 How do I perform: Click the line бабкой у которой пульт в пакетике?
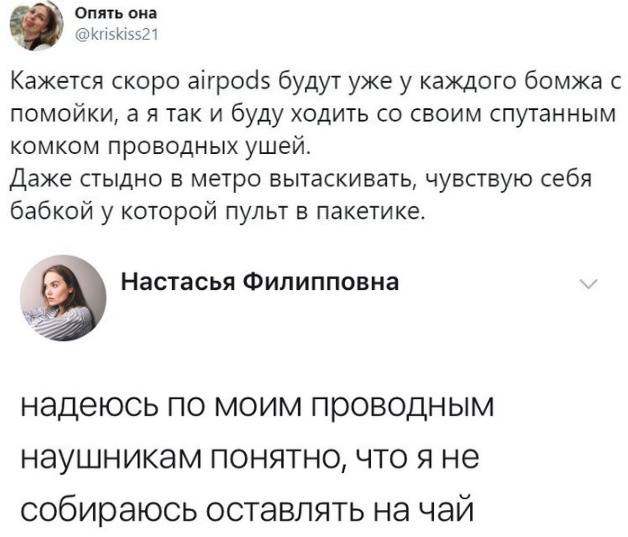coord(217,209)
